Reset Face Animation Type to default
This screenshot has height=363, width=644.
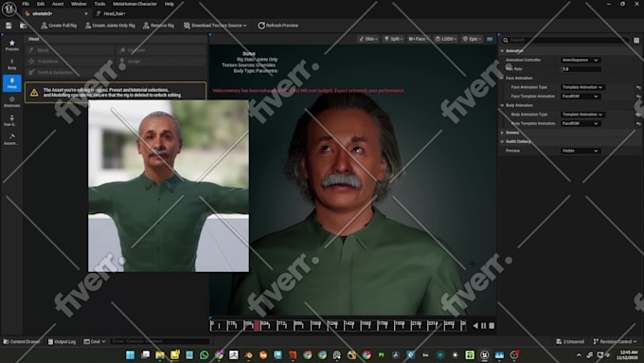(638, 87)
